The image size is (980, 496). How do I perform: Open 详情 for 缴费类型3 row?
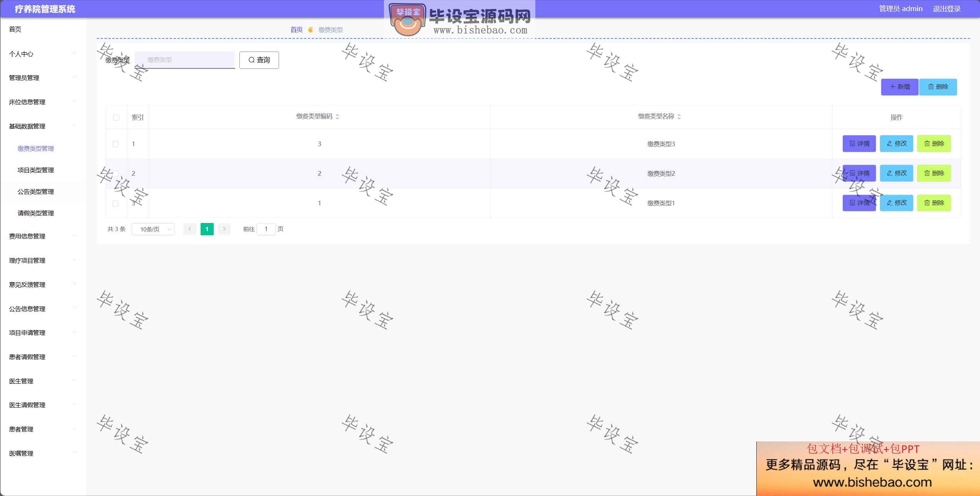(x=859, y=143)
